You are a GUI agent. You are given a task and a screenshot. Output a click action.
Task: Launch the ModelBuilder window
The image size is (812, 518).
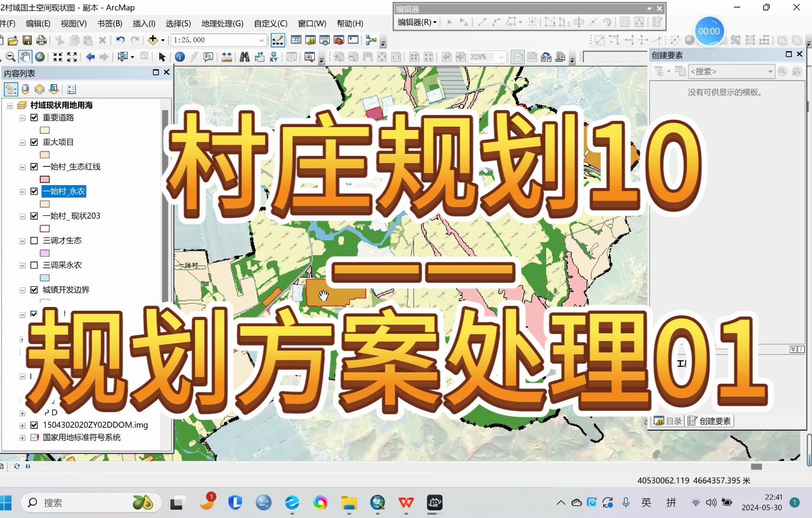click(x=371, y=40)
